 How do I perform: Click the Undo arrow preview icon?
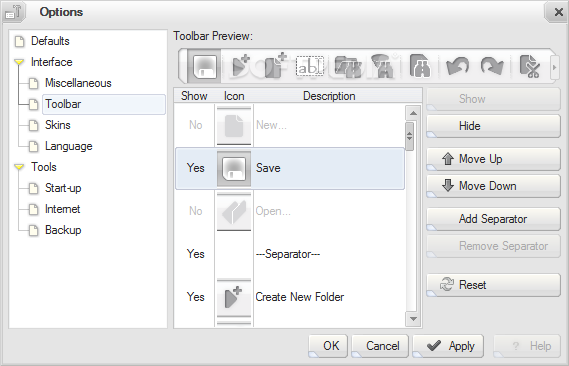pyautogui.click(x=457, y=66)
